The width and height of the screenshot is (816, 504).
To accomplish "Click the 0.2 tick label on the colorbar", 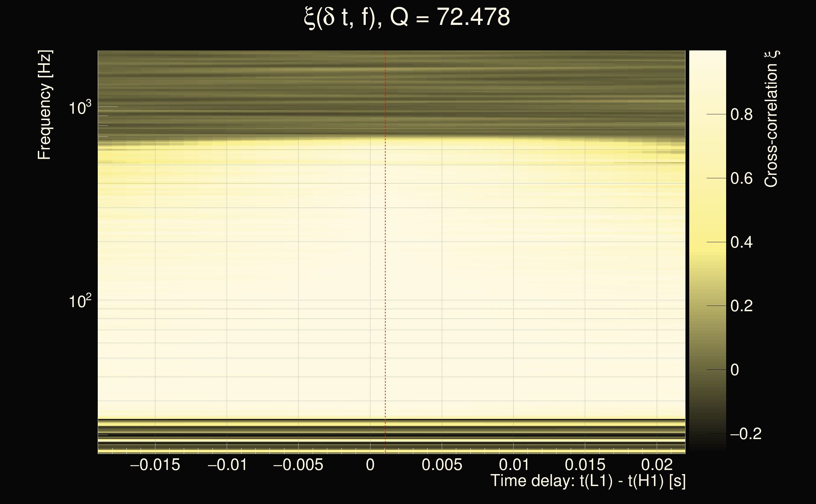I will (x=741, y=306).
